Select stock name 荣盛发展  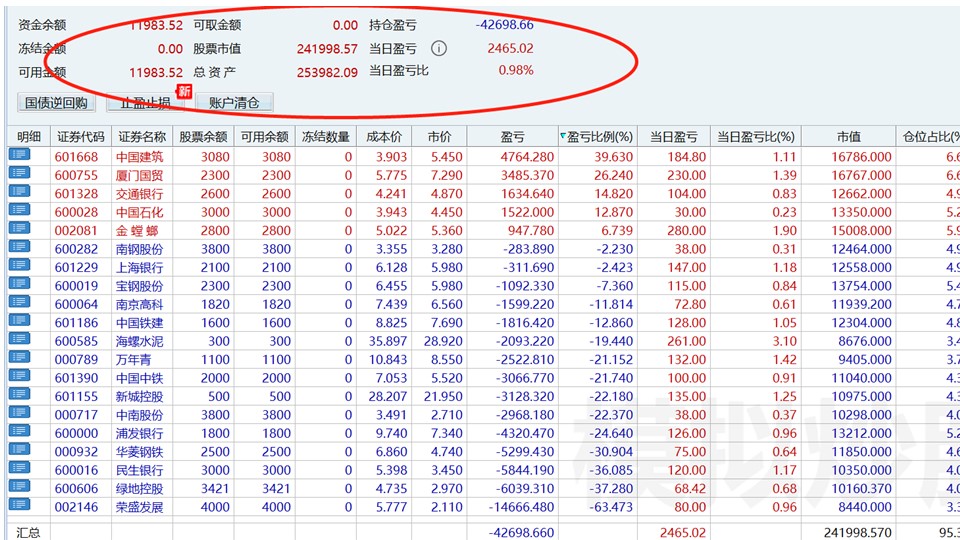click(140, 507)
